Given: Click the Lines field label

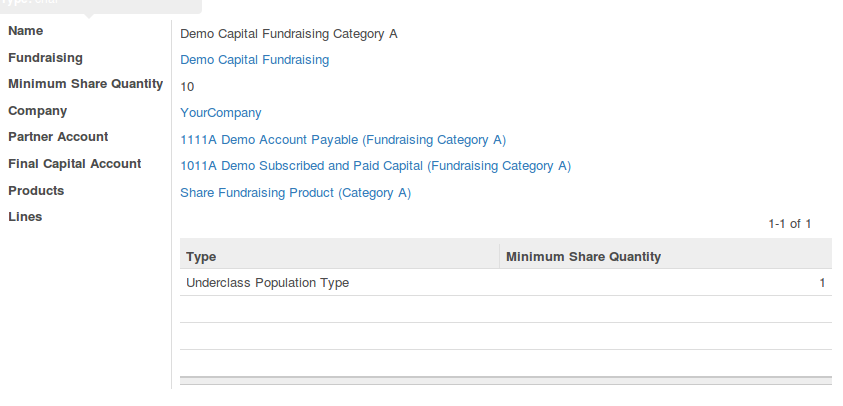Looking at the screenshot, I should pos(25,217).
